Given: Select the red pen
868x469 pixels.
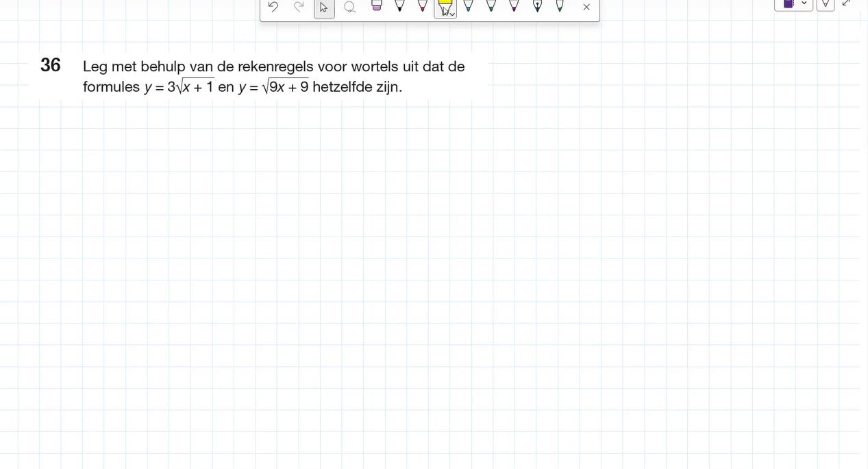Looking at the screenshot, I should [422, 5].
